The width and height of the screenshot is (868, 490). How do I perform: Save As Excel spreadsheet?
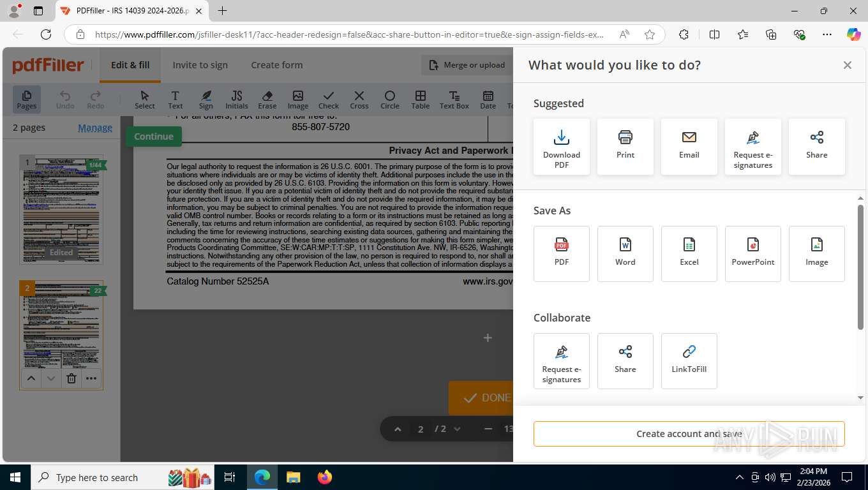[x=689, y=254]
